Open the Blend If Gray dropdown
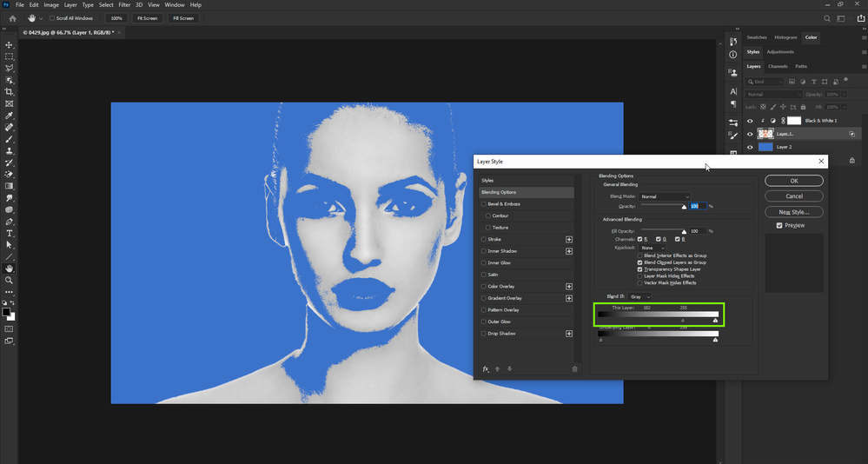Image resolution: width=868 pixels, height=464 pixels. 641,297
